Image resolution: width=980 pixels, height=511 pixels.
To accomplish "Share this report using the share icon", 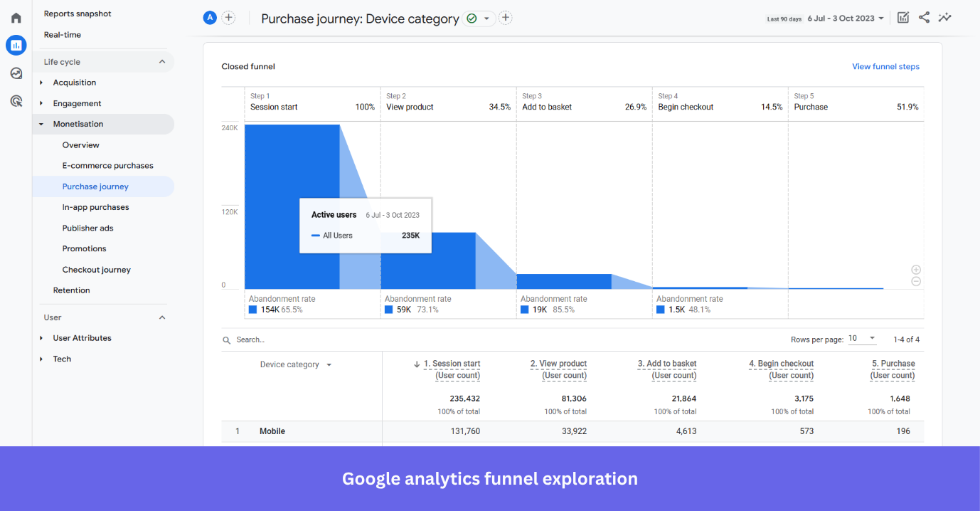I will (x=924, y=17).
